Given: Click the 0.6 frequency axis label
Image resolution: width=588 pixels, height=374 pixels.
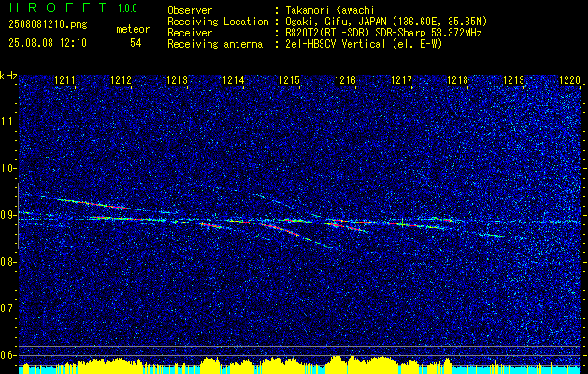Looking at the screenshot, I should pyautogui.click(x=7, y=355).
